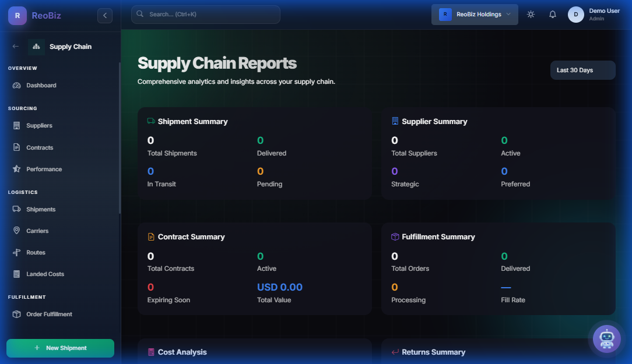
Task: Toggle light mode with the sun icon
Action: point(531,14)
